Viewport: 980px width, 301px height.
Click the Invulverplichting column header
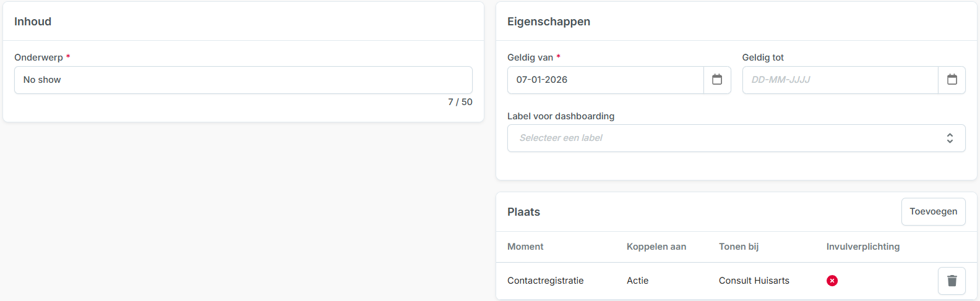(863, 247)
